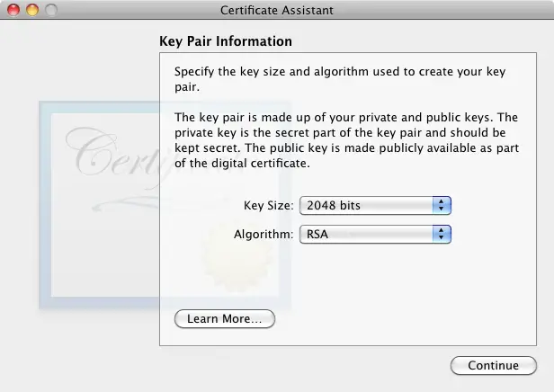Click the Certificate Assistant window title
This screenshot has width=554, height=392.
point(276,11)
